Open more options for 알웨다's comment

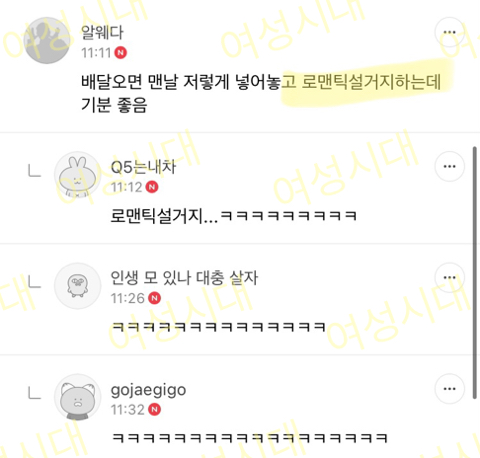point(449,32)
